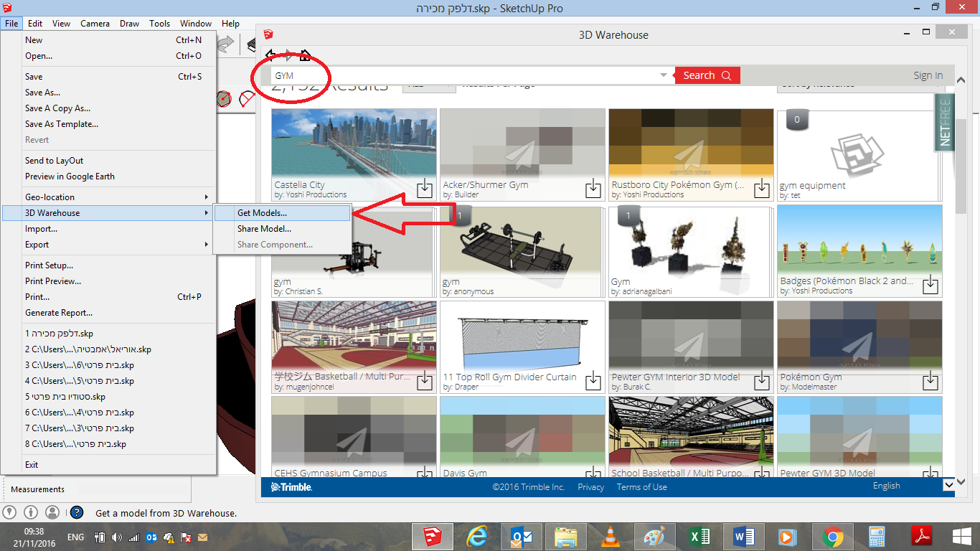The height and width of the screenshot is (551, 980).
Task: Open the Window menu
Action: pyautogui.click(x=196, y=24)
